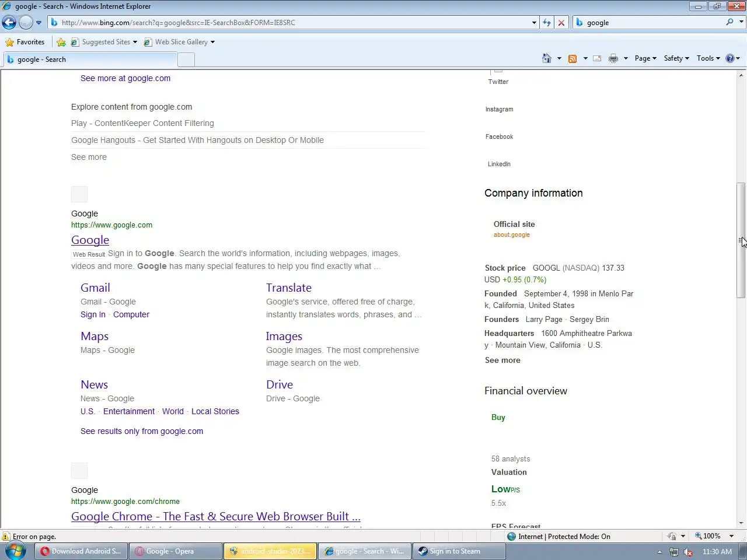Open a new blank tab

[x=186, y=60]
